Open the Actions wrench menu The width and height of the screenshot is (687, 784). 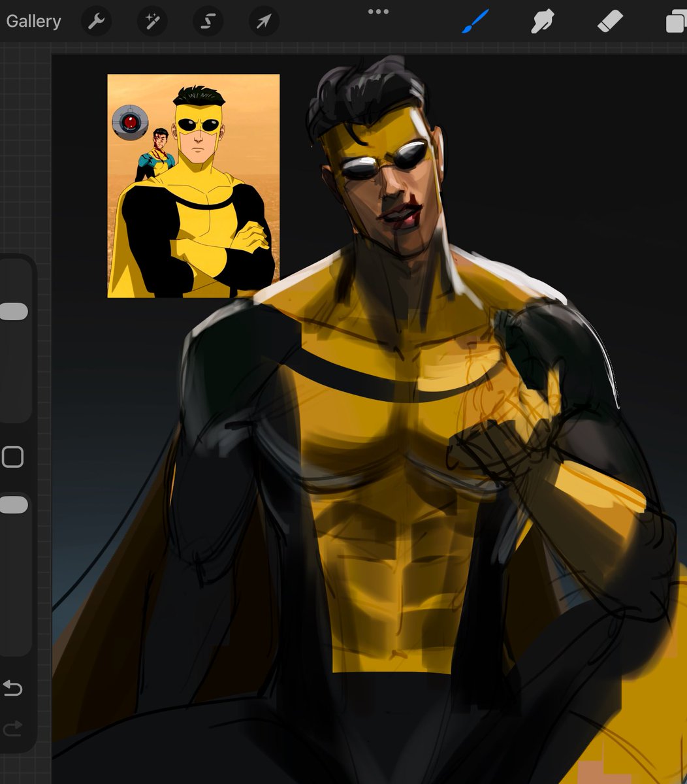click(96, 22)
